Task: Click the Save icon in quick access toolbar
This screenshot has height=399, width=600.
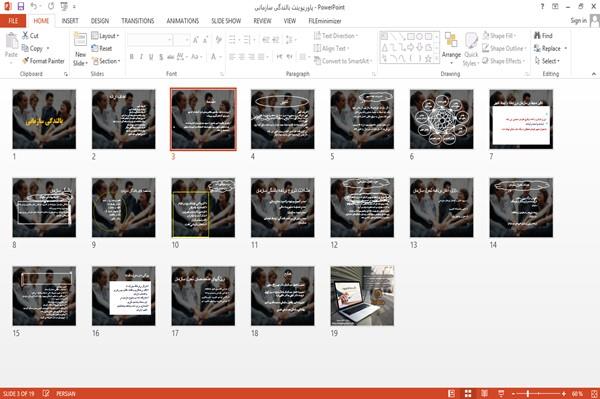Action: (x=21, y=7)
